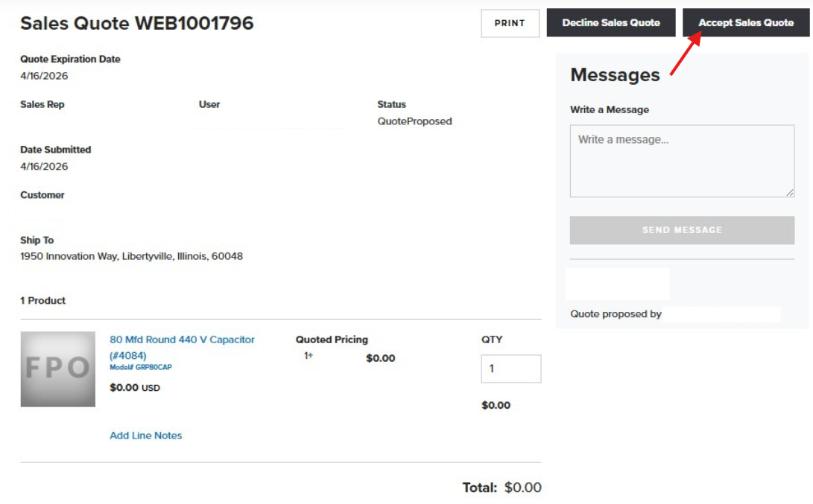
Task: Open the FPO product thumbnail
Action: tap(58, 369)
